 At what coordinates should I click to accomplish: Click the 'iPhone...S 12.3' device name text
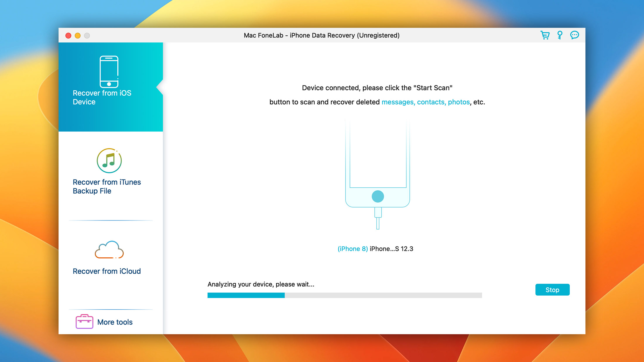click(x=391, y=249)
